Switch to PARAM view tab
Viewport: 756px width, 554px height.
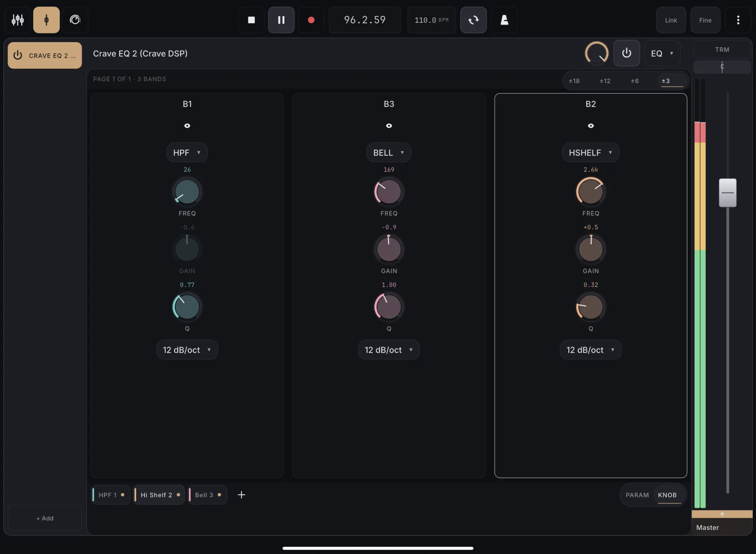click(637, 495)
